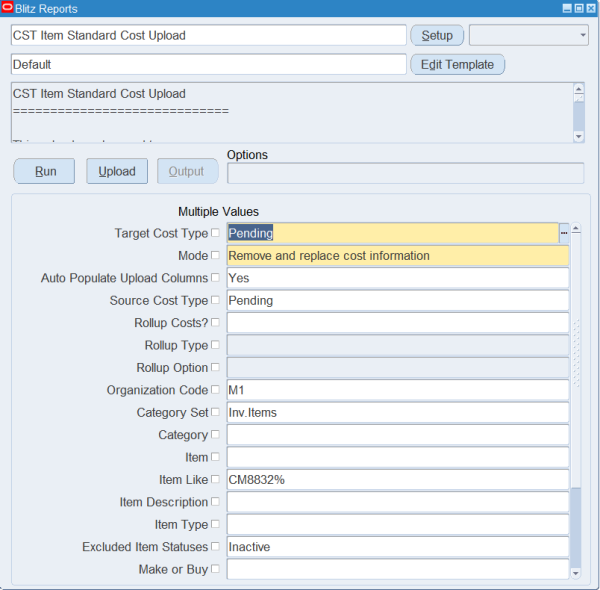Click the Oracle icon in the title bar

[x=7, y=7]
